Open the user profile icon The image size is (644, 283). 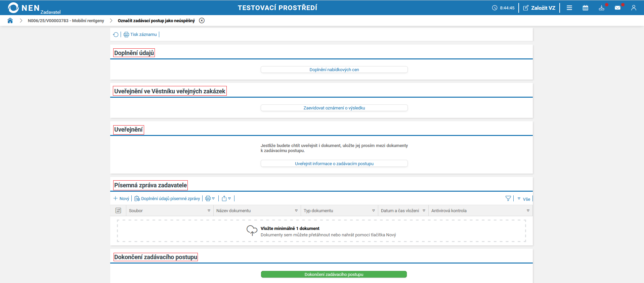click(x=634, y=8)
